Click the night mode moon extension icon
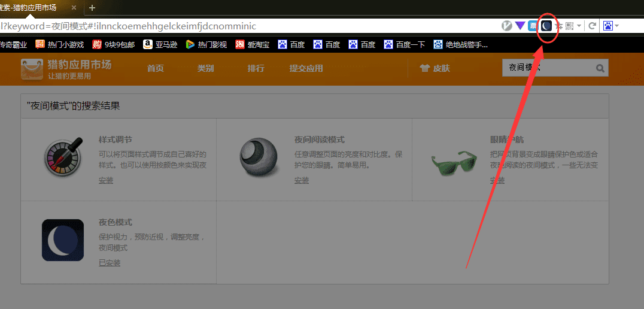This screenshot has height=309, width=644. pyautogui.click(x=546, y=26)
